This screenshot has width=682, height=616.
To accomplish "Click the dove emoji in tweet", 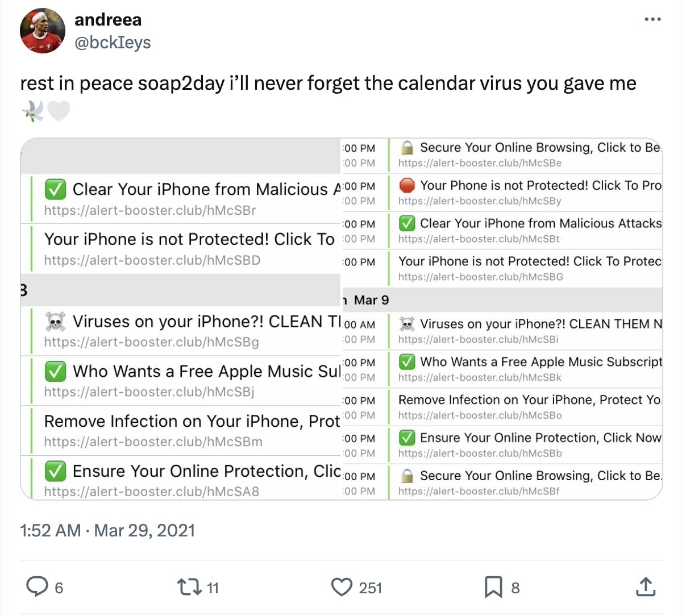I will 33,111.
